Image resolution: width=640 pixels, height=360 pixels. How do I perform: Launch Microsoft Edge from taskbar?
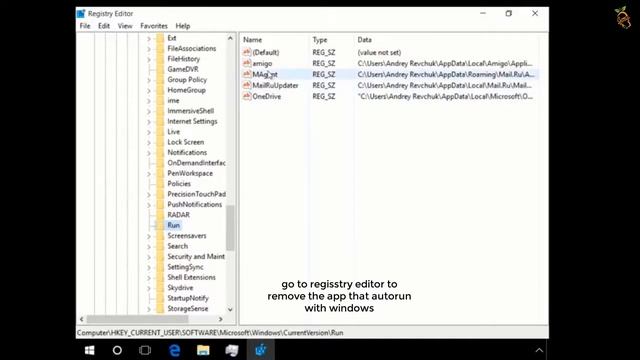pos(175,350)
